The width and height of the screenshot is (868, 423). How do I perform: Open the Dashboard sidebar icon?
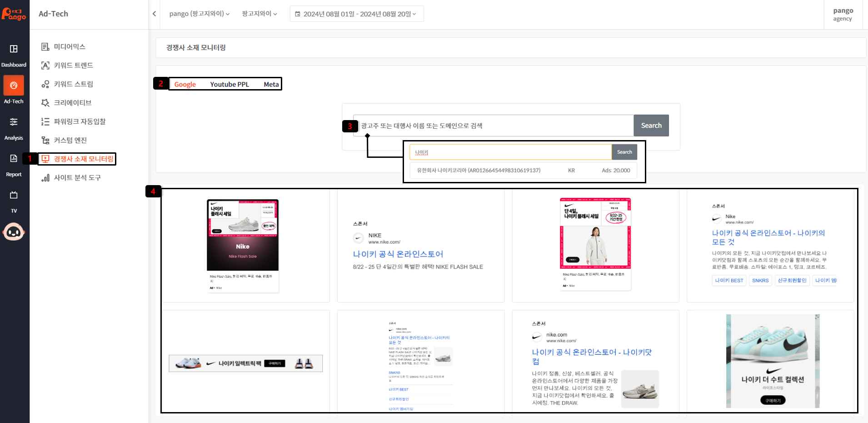(x=14, y=49)
